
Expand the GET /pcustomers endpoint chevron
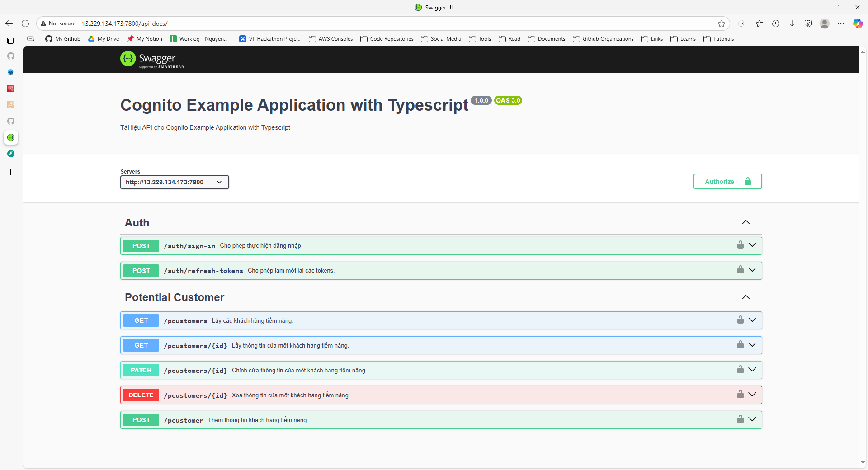[752, 320]
